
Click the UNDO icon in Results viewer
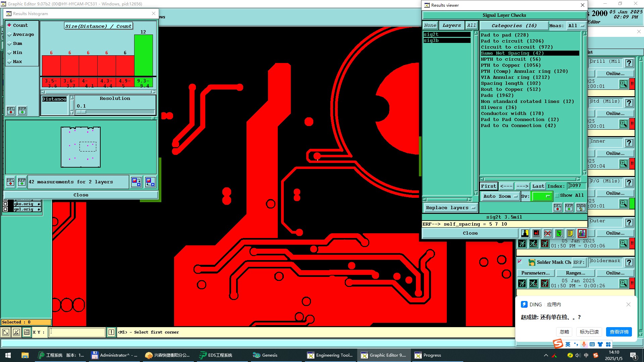581,207
